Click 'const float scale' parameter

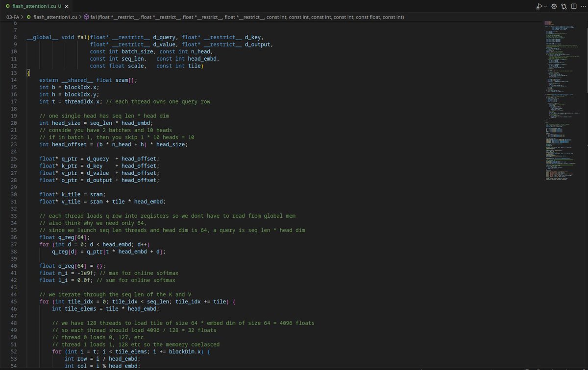[x=117, y=66]
